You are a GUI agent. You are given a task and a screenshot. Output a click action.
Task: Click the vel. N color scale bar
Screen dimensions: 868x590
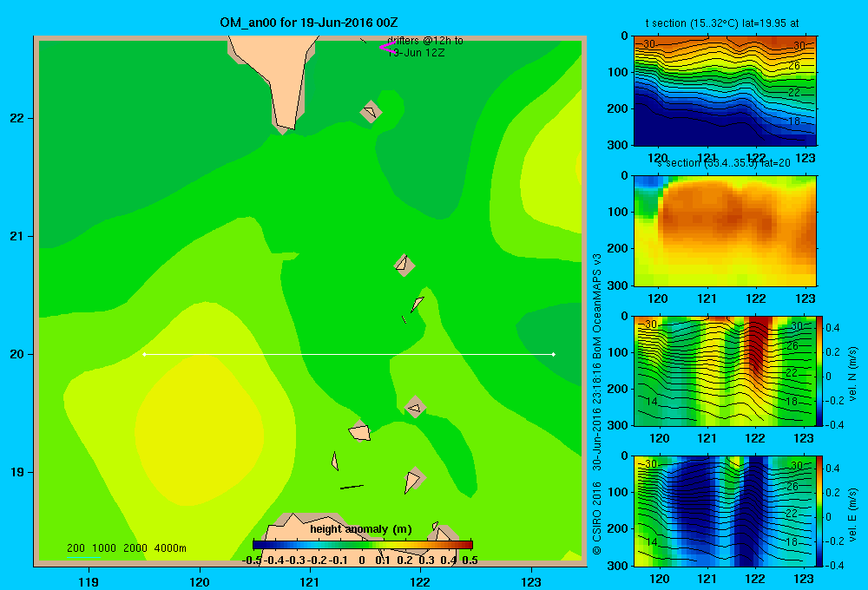pos(819,370)
